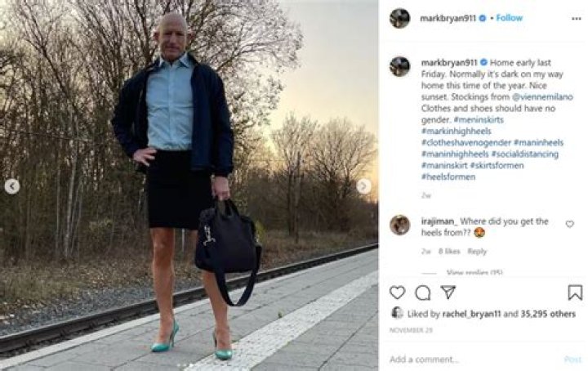Open @viennemilano mention link
The height and width of the screenshot is (371, 588).
pos(542,96)
